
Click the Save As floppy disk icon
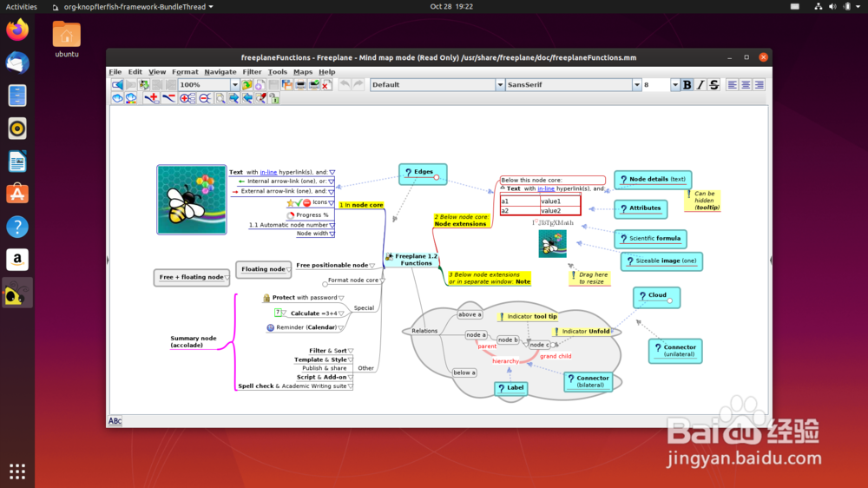tap(287, 85)
